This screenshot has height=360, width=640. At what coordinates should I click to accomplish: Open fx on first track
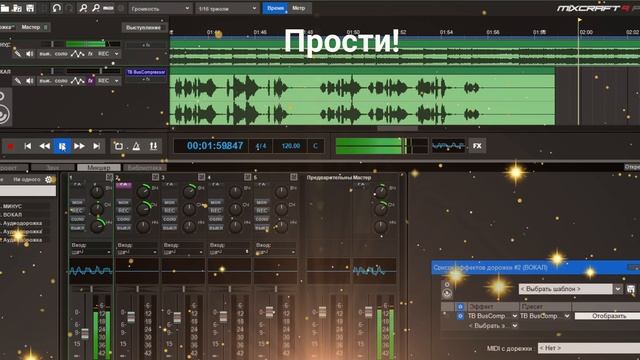click(x=90, y=54)
